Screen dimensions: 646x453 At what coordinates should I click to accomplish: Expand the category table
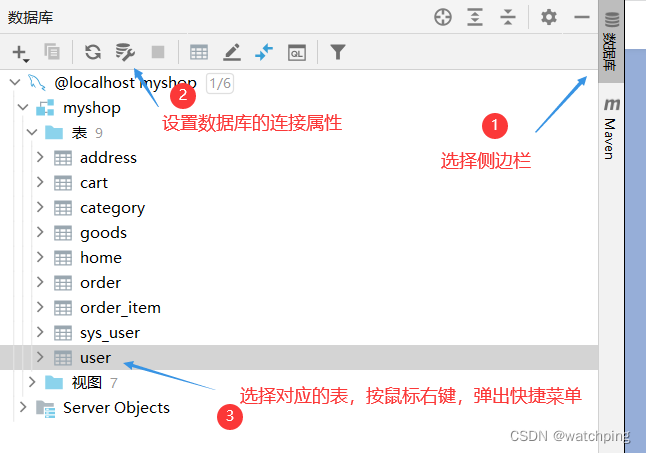pos(40,207)
